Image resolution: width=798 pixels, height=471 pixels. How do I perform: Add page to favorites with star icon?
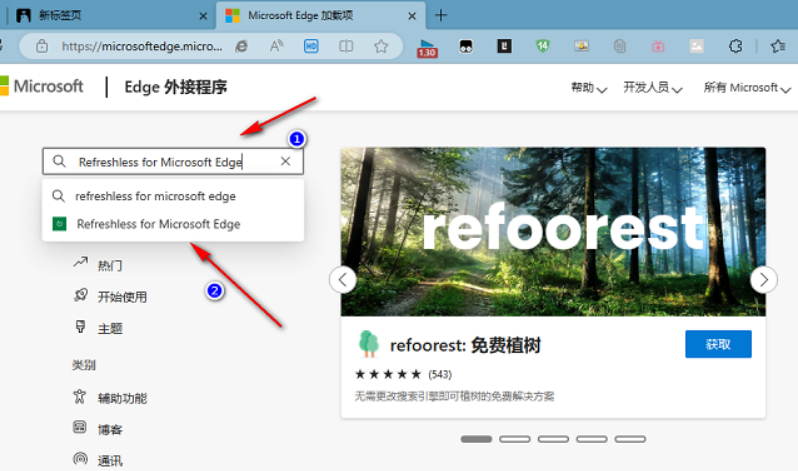(381, 46)
